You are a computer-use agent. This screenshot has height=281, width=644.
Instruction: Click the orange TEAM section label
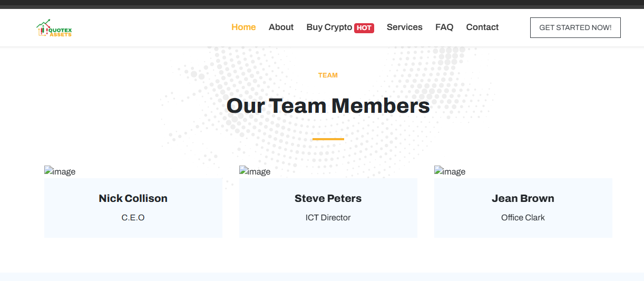point(328,75)
